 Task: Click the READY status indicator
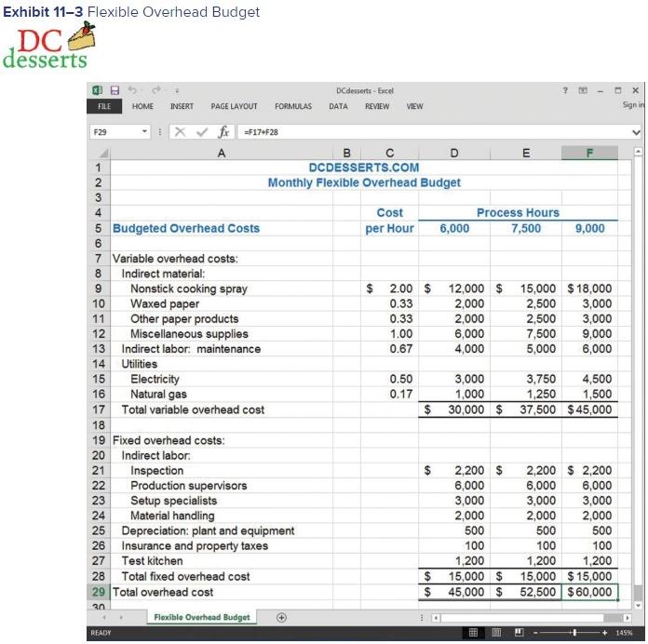click(x=101, y=633)
